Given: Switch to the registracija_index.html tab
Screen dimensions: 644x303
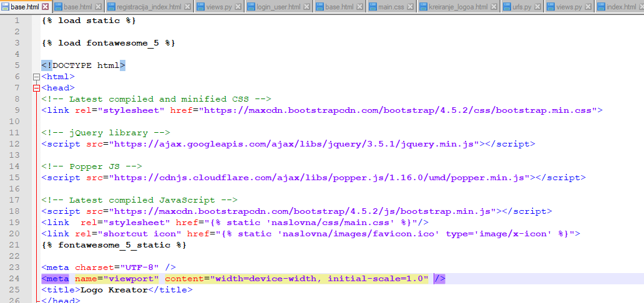Looking at the screenshot, I should pyautogui.click(x=149, y=7).
